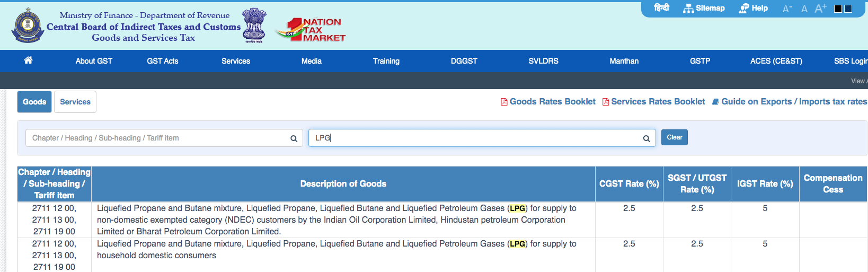Go to Home via house icon
The width and height of the screenshot is (868, 272).
coord(28,60)
